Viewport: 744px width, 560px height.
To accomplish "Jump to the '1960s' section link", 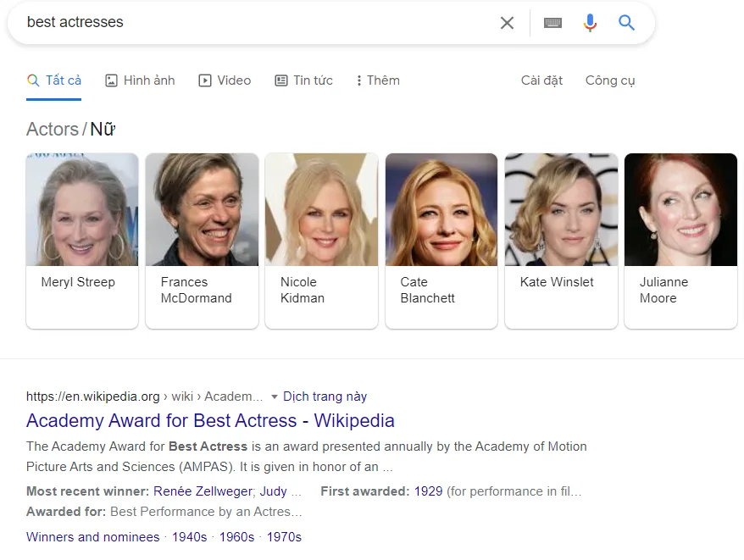I will pyautogui.click(x=236, y=537).
